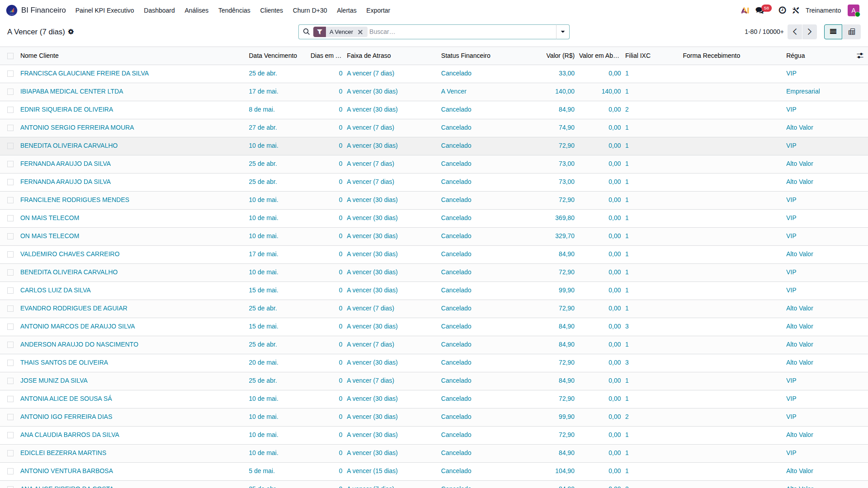Sort by Régua column header

point(796,56)
